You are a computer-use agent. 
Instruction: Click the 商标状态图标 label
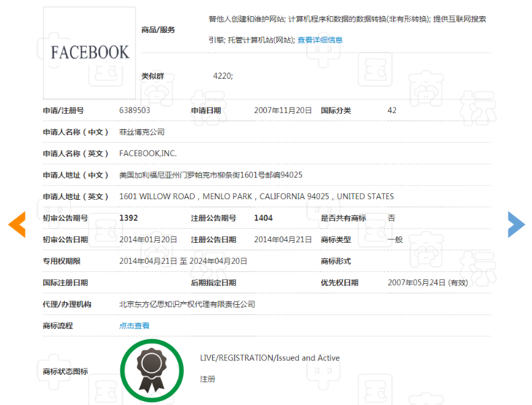pyautogui.click(x=65, y=371)
